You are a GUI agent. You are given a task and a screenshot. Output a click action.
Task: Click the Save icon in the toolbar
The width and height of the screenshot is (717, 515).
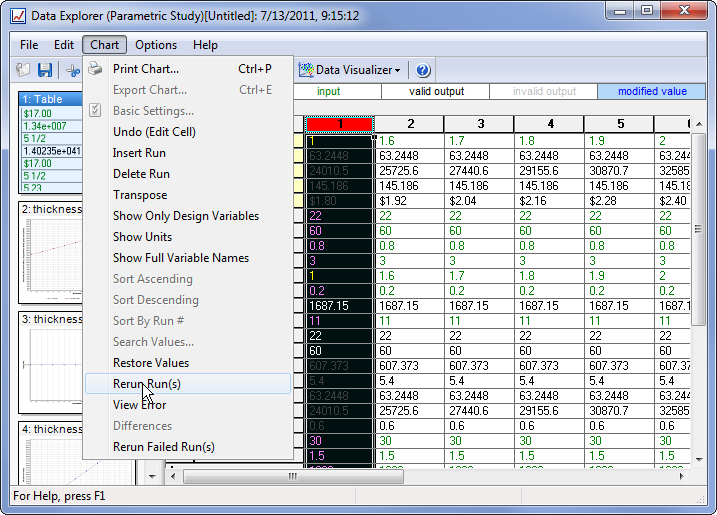click(x=45, y=70)
